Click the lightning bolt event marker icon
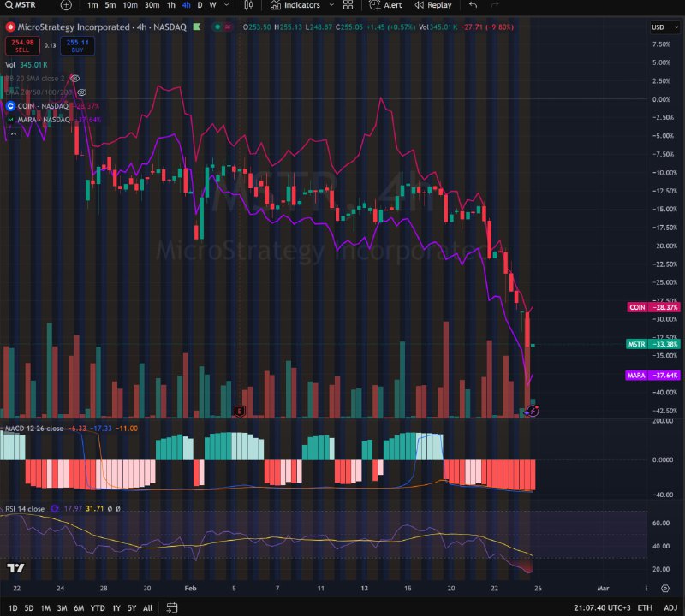The width and height of the screenshot is (685, 616). [x=533, y=411]
